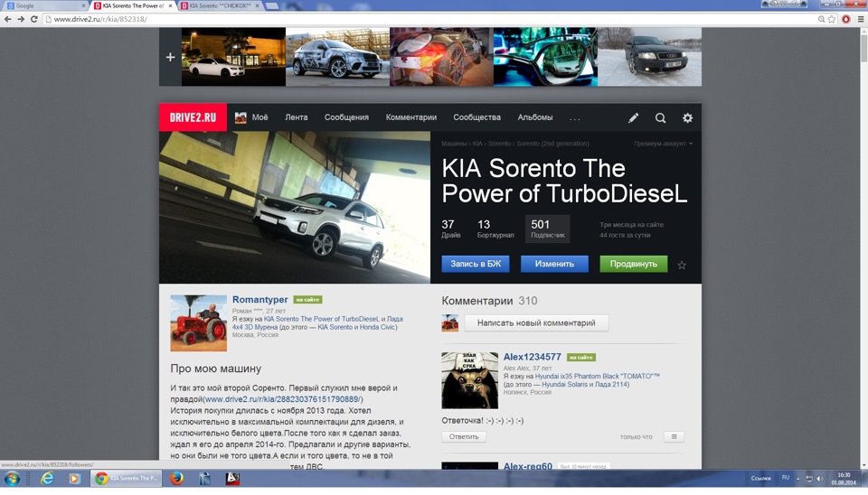Reload the page with refresh icon
Viewport: 868px width, 495px height.
pos(33,19)
